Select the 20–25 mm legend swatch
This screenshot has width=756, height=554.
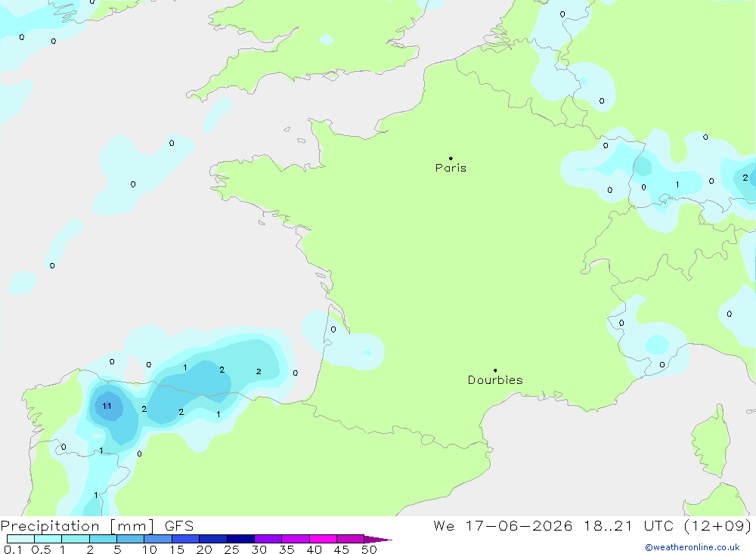point(213,539)
